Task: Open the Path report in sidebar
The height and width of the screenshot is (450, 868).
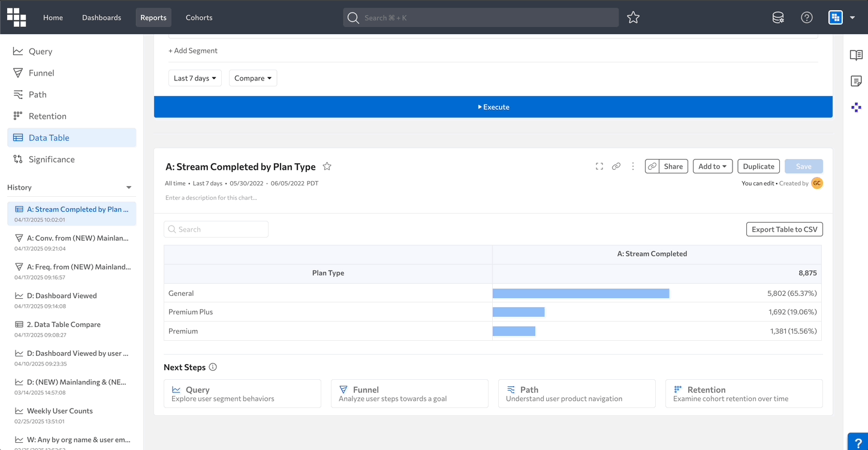Action: (71, 94)
